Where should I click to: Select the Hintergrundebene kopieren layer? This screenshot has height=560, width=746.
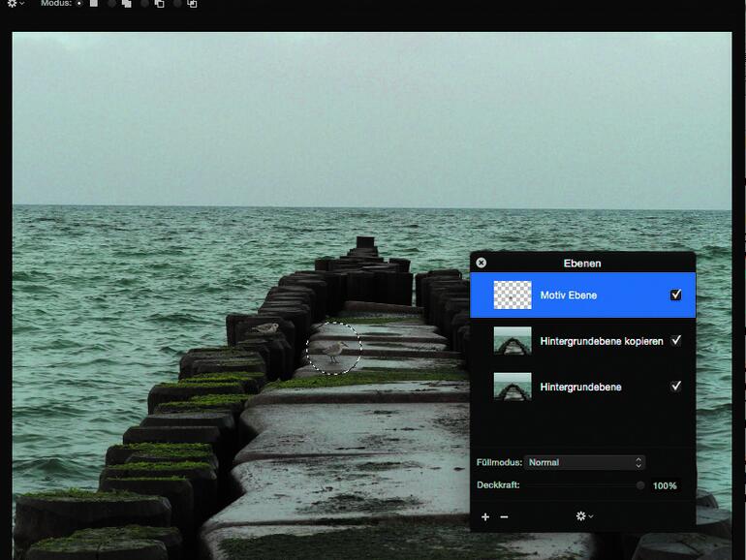coord(582,341)
